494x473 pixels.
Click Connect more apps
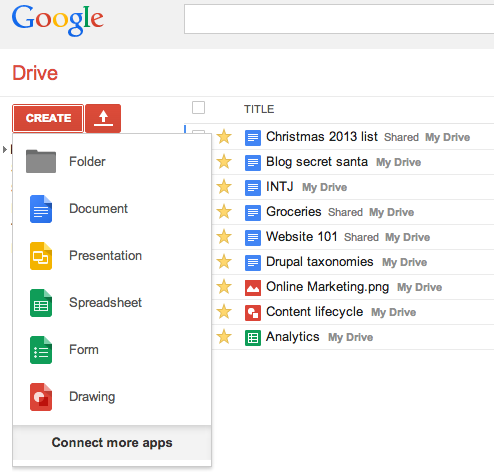click(112, 443)
